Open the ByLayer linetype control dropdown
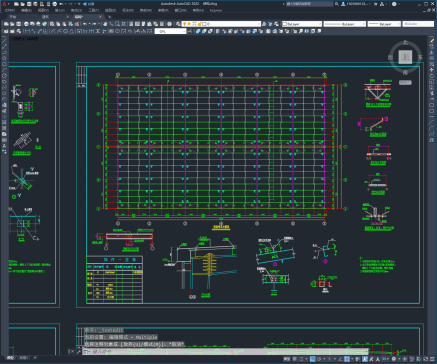437x364 pixels. (x=345, y=24)
